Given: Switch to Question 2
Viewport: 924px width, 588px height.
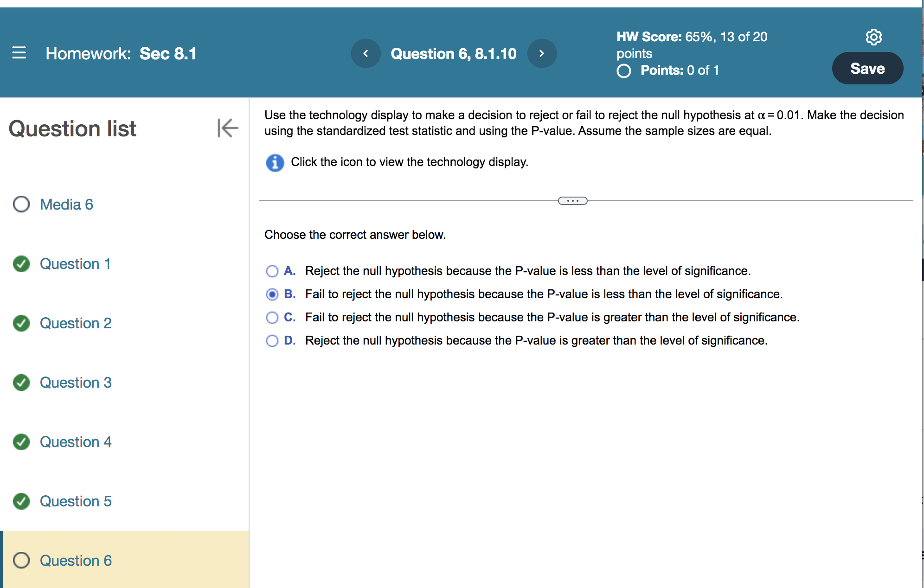Looking at the screenshot, I should [76, 323].
